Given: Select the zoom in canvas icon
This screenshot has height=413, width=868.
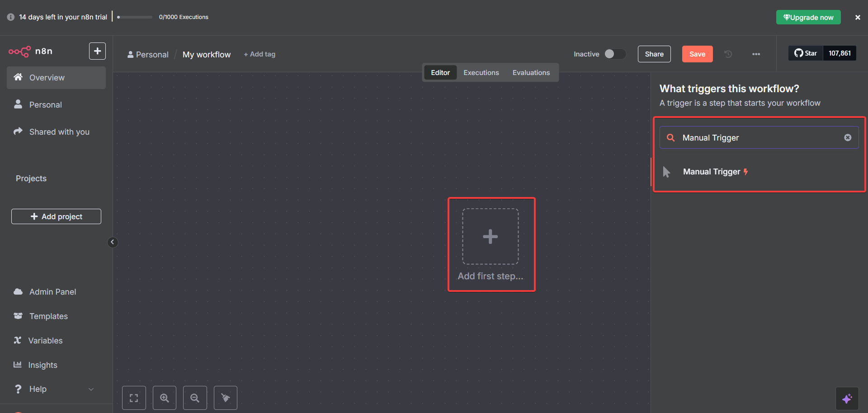Looking at the screenshot, I should click(x=164, y=398).
